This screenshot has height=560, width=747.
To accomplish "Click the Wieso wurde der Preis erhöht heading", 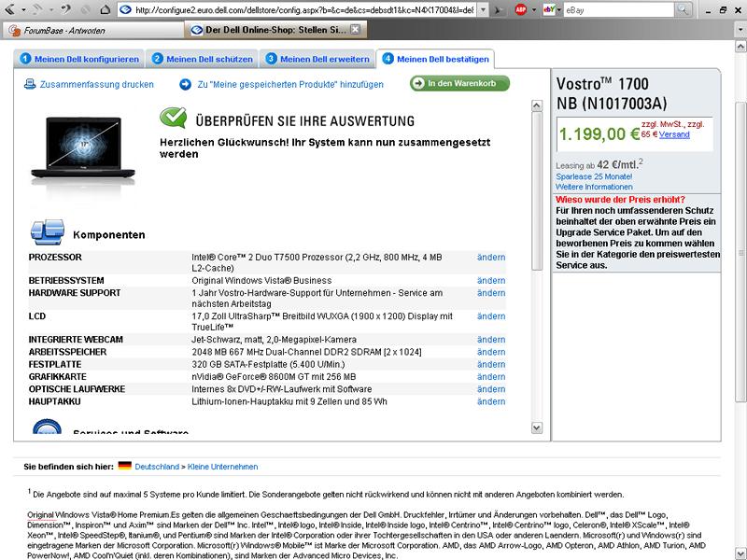I will (620, 200).
